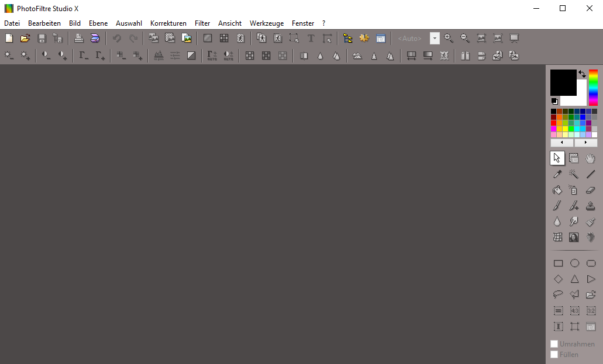The height and width of the screenshot is (364, 603).
Task: Open the Bild menu
Action: tap(75, 23)
